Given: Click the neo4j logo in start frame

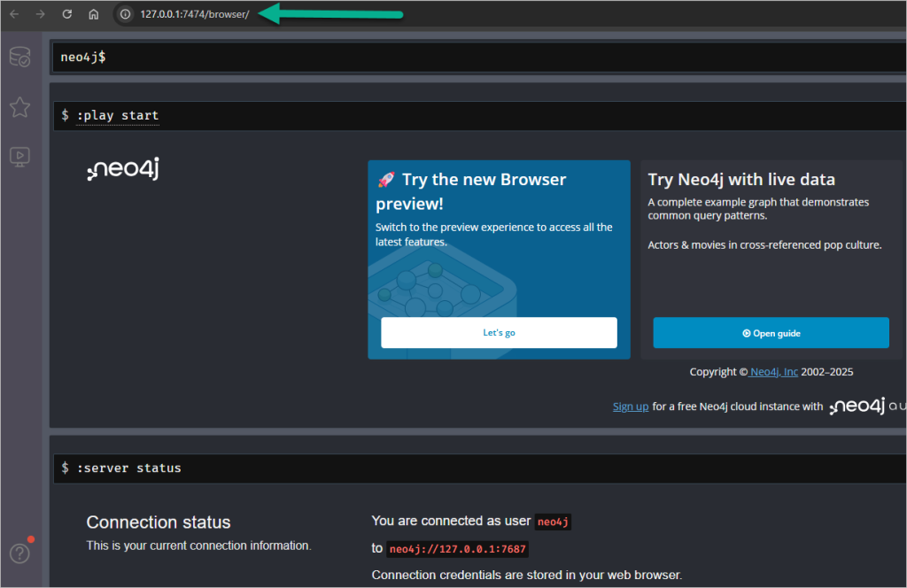Looking at the screenshot, I should [x=123, y=169].
